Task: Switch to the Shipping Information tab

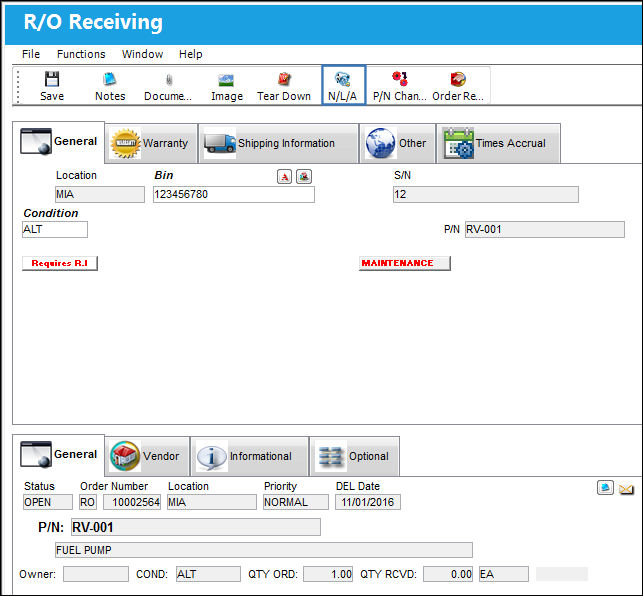Action: pos(278,144)
